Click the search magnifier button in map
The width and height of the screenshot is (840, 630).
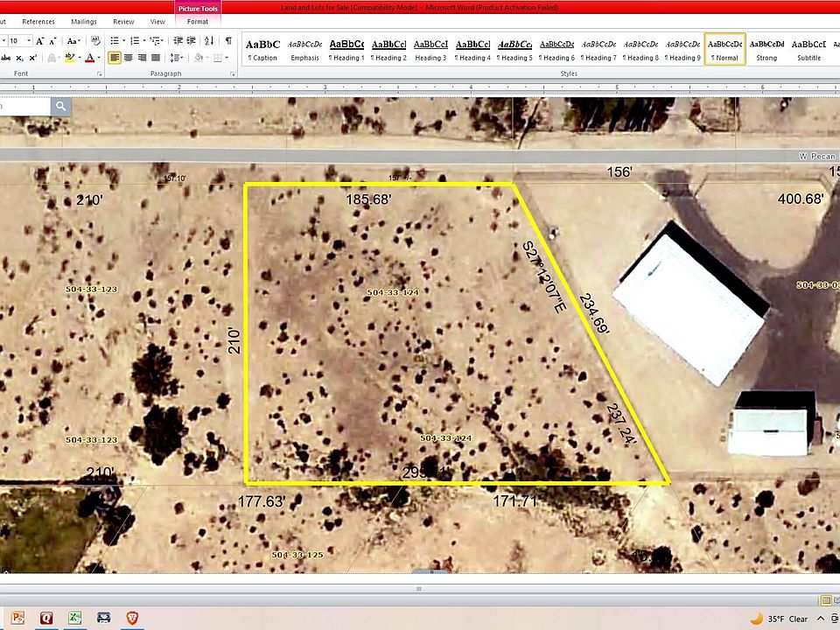coord(60,106)
